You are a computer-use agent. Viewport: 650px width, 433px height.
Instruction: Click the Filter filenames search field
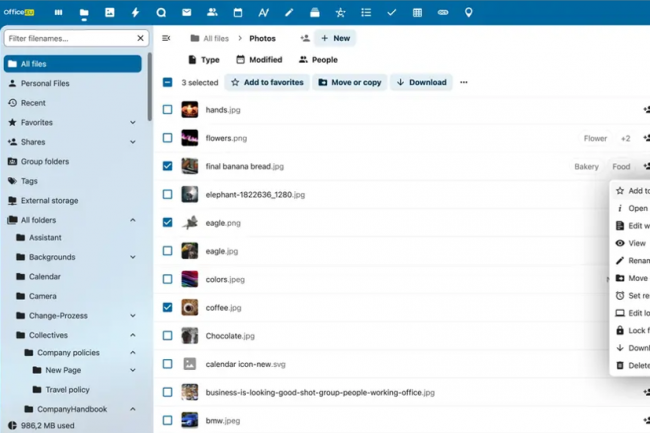tap(70, 38)
